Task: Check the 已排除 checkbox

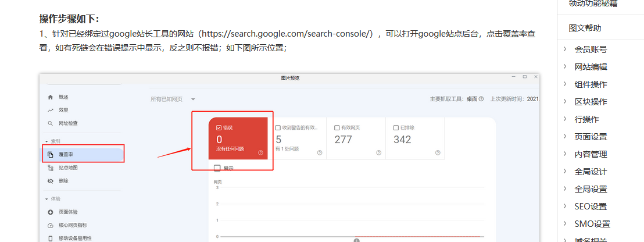Action: click(x=396, y=128)
